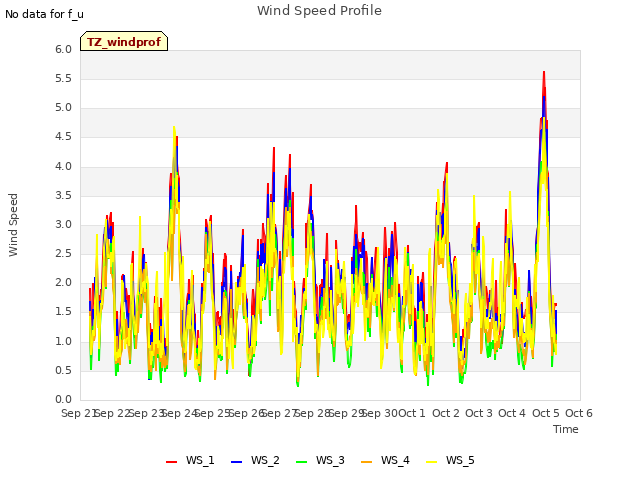This screenshot has height=480, width=640.
Task: Click the Oct 2 x-axis date label
Action: click(446, 413)
